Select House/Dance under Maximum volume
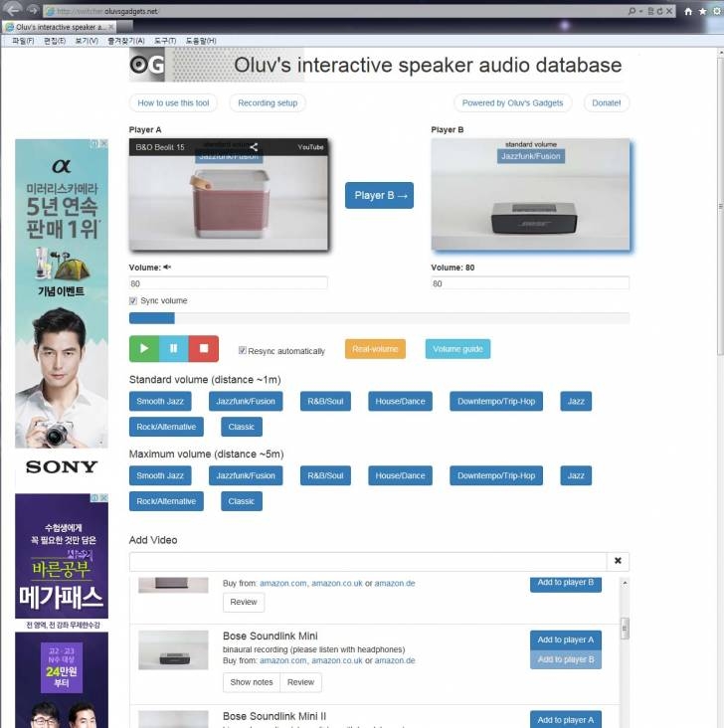Image resolution: width=724 pixels, height=728 pixels. [401, 475]
